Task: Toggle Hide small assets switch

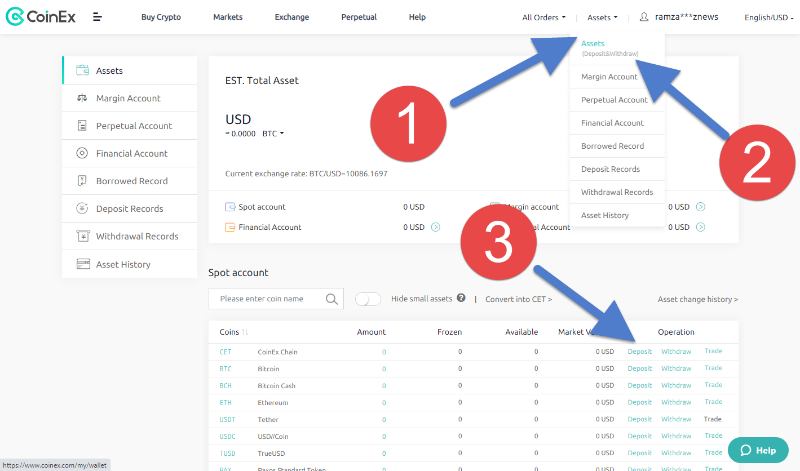Action: (x=368, y=299)
